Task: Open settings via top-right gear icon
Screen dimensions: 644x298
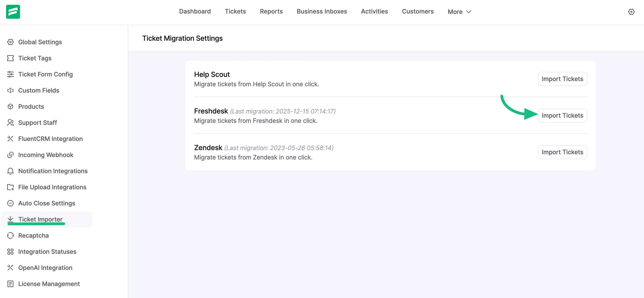Action: 631,12
